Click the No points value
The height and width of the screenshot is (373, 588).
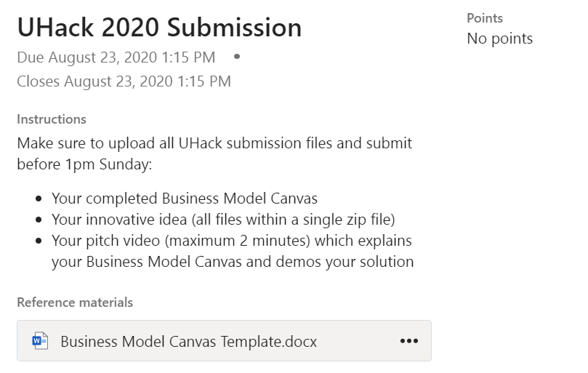point(500,39)
